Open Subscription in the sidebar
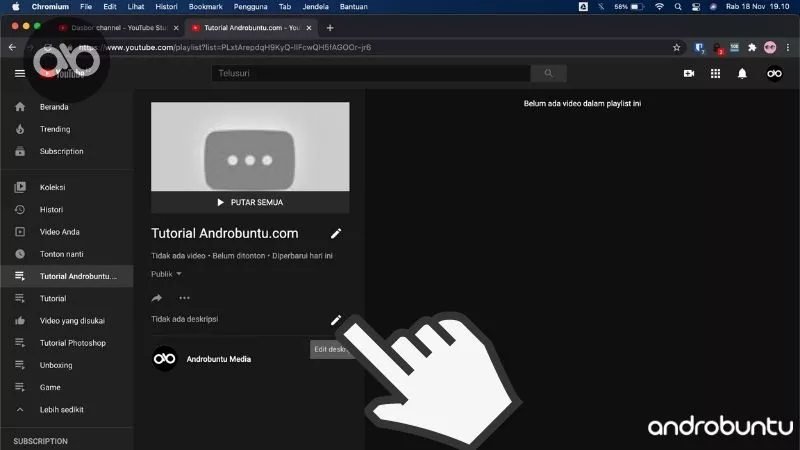800x450 pixels. pyautogui.click(x=67, y=152)
